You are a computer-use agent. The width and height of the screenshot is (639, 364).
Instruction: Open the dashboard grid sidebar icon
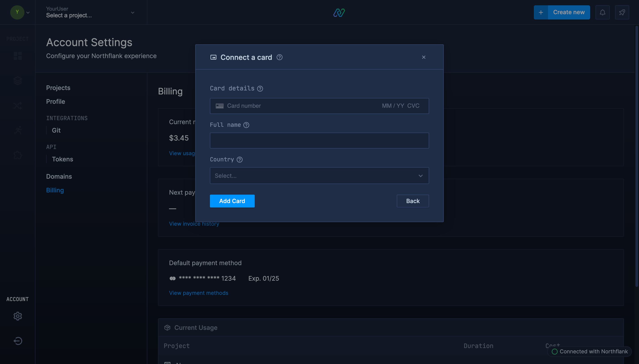tap(18, 56)
